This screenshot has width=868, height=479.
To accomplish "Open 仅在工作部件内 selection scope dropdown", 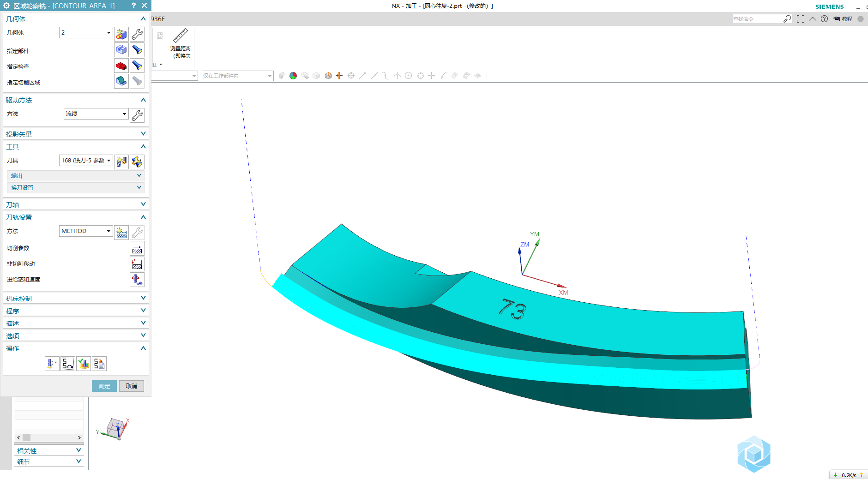I will [238, 76].
